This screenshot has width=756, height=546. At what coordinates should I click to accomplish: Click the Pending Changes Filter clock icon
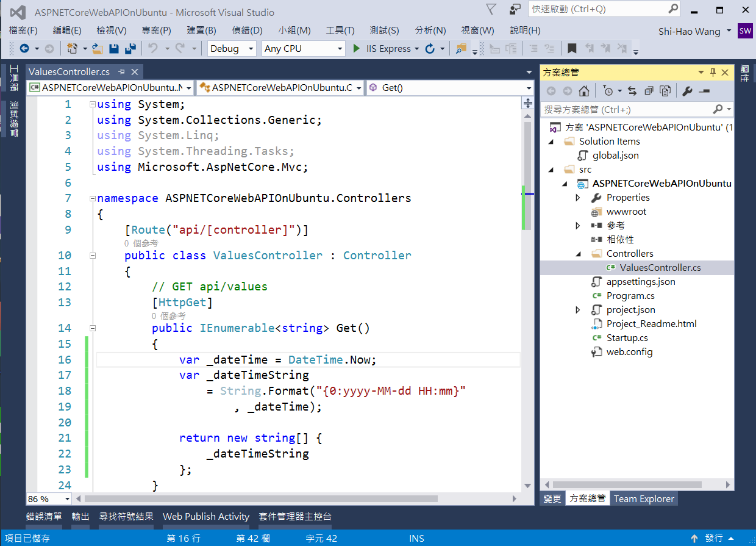tap(608, 91)
